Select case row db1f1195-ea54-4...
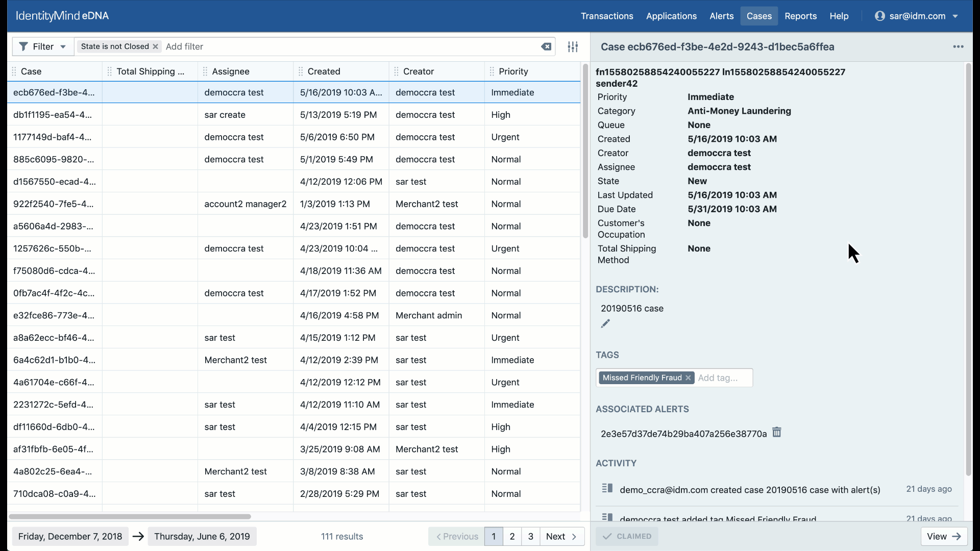The height and width of the screenshot is (551, 980). [53, 115]
